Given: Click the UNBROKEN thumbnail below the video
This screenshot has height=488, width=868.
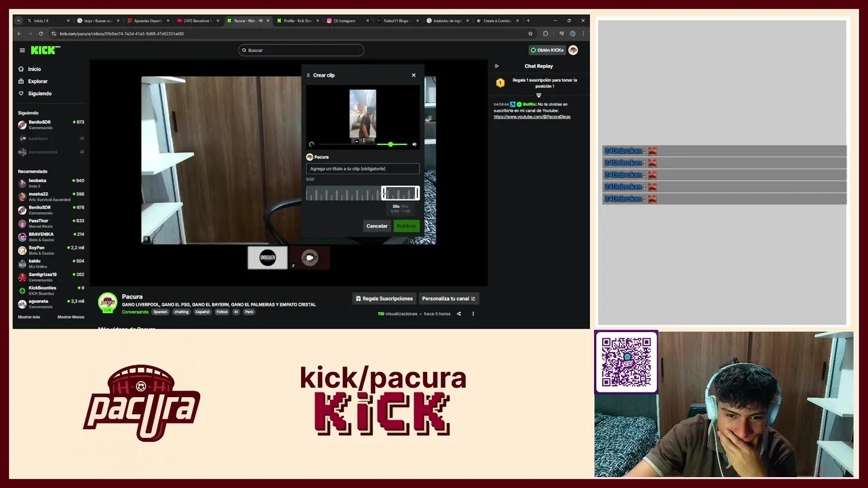Looking at the screenshot, I should pos(268,258).
